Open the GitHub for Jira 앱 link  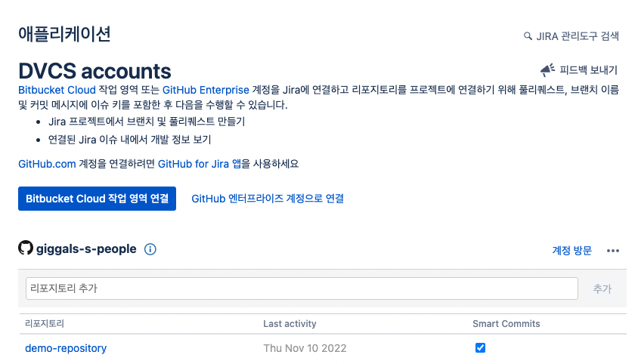pos(200,164)
